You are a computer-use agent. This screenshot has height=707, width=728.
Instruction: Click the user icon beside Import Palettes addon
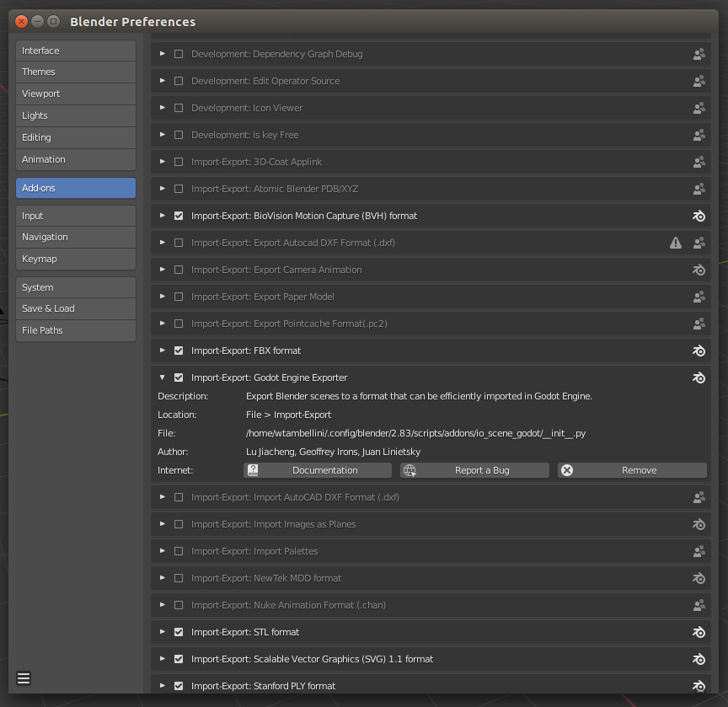(x=699, y=551)
